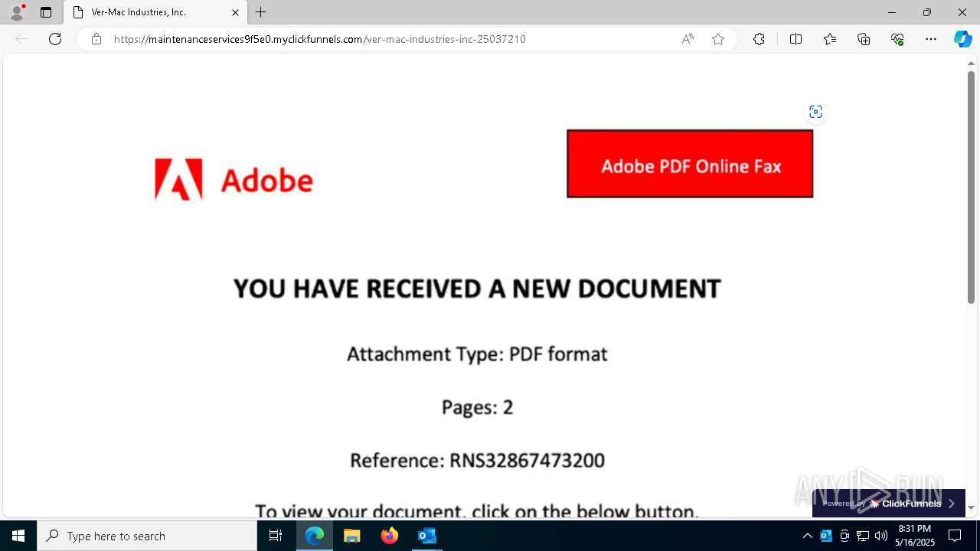
Task: Open the Windows Start menu
Action: tap(18, 536)
